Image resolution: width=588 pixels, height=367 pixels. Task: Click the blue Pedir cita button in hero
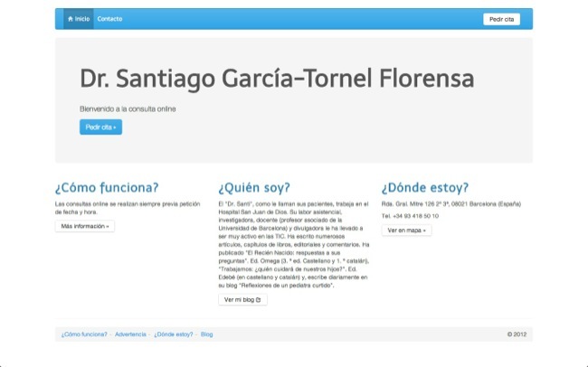100,127
